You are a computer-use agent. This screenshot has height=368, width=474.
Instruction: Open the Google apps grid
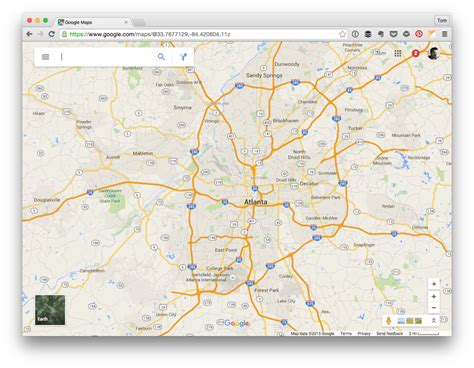click(x=398, y=53)
